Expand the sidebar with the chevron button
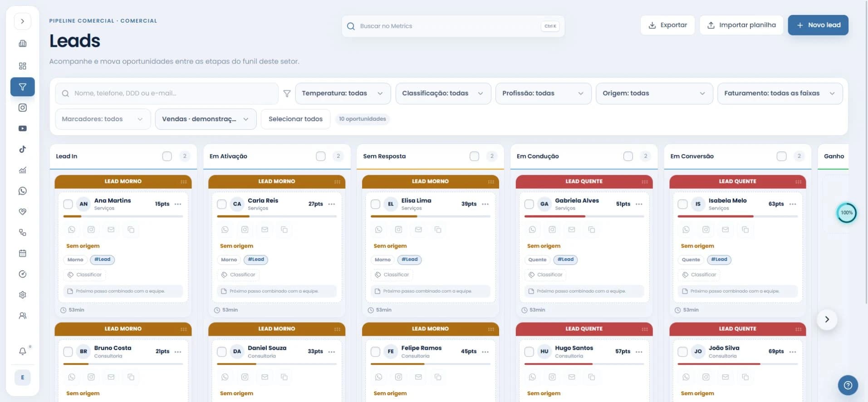This screenshot has width=868, height=402. (23, 21)
